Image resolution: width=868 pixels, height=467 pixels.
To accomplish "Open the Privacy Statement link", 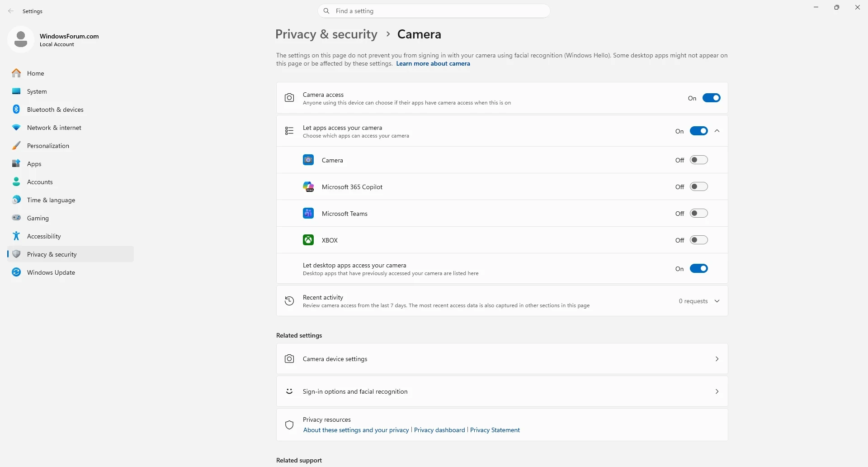I will (x=495, y=430).
